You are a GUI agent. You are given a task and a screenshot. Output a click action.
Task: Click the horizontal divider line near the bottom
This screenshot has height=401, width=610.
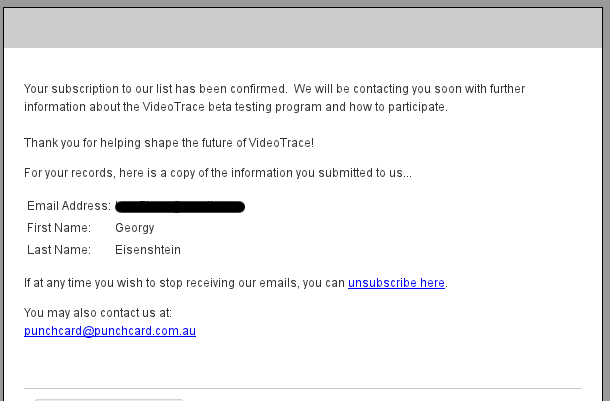coord(303,388)
